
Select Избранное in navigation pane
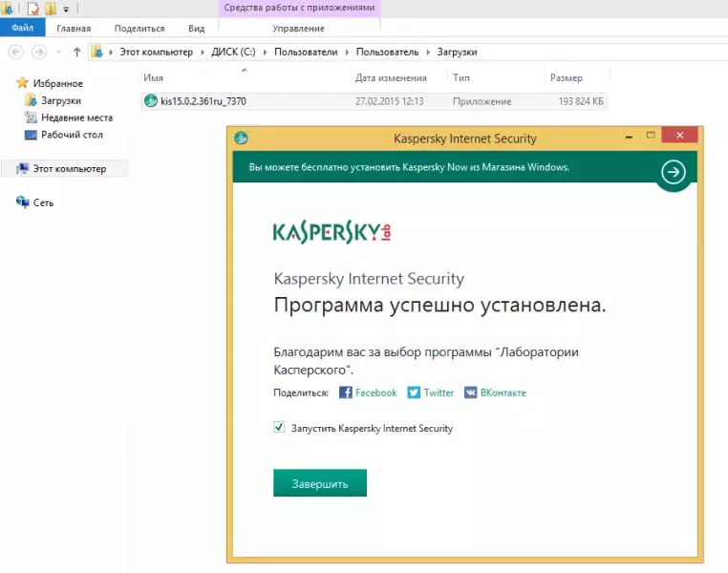[58, 83]
